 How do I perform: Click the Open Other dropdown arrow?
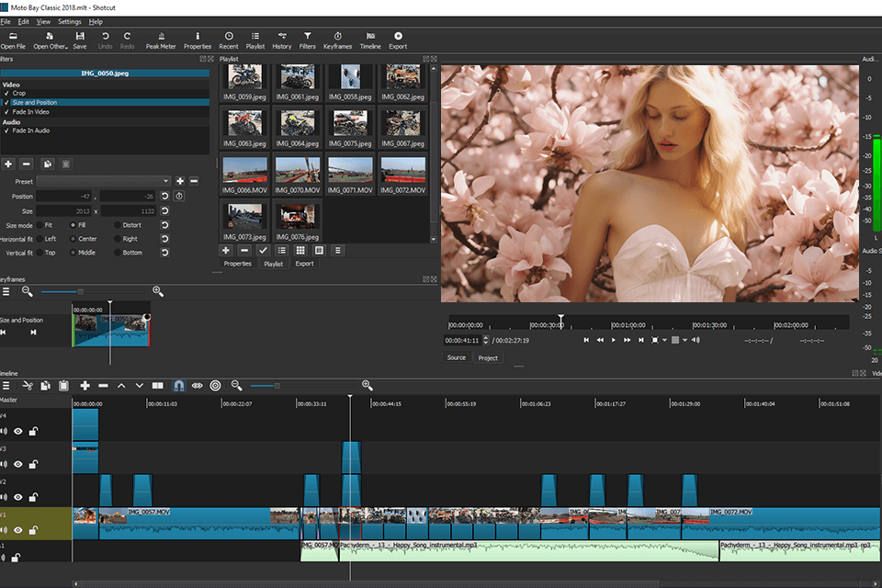[67, 47]
